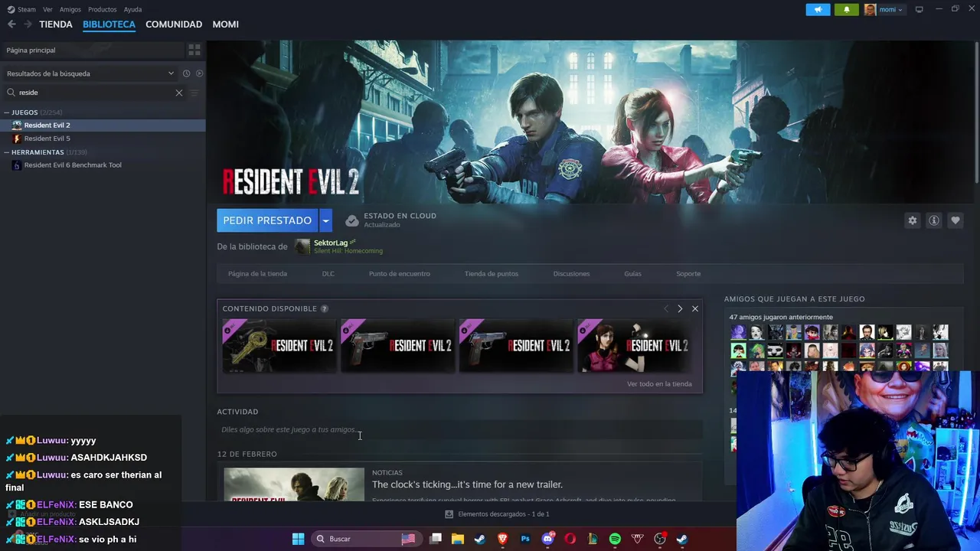980x551 pixels.
Task: Collapse the JUEGOS category
Action: (7, 112)
